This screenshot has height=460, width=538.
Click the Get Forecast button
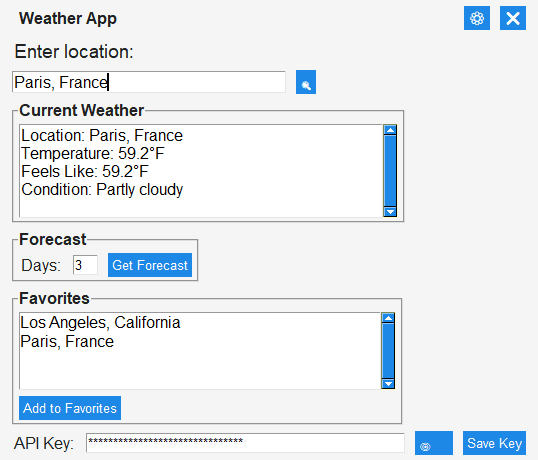click(150, 265)
